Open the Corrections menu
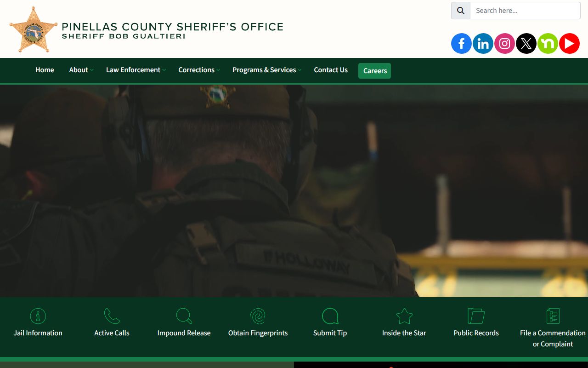 tap(196, 70)
